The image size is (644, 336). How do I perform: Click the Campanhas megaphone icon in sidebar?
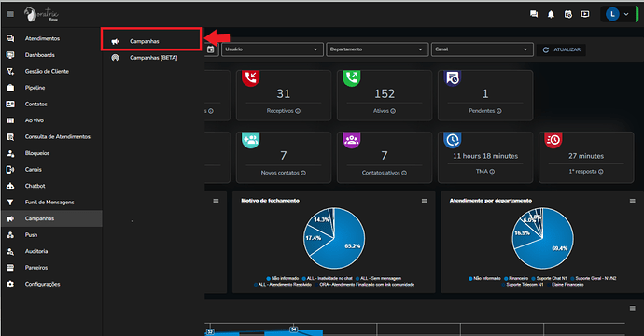coord(10,218)
